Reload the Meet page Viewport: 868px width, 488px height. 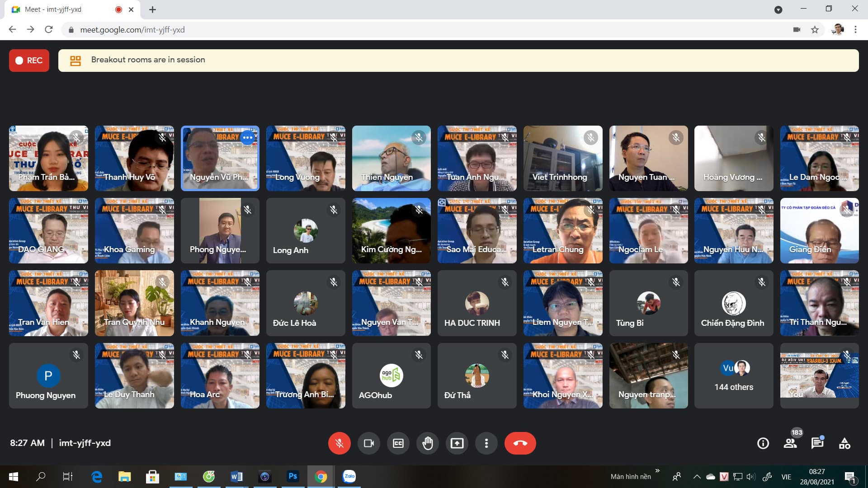[x=49, y=30]
